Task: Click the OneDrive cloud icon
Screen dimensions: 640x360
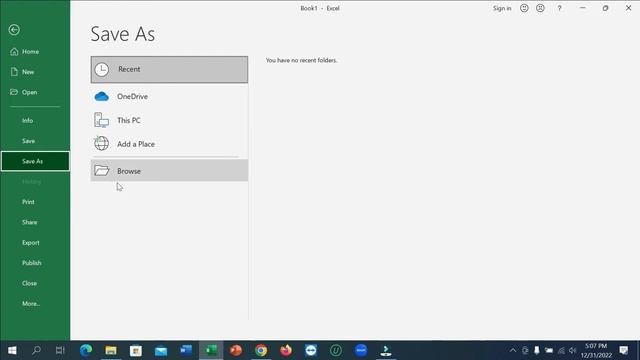Action: click(102, 97)
